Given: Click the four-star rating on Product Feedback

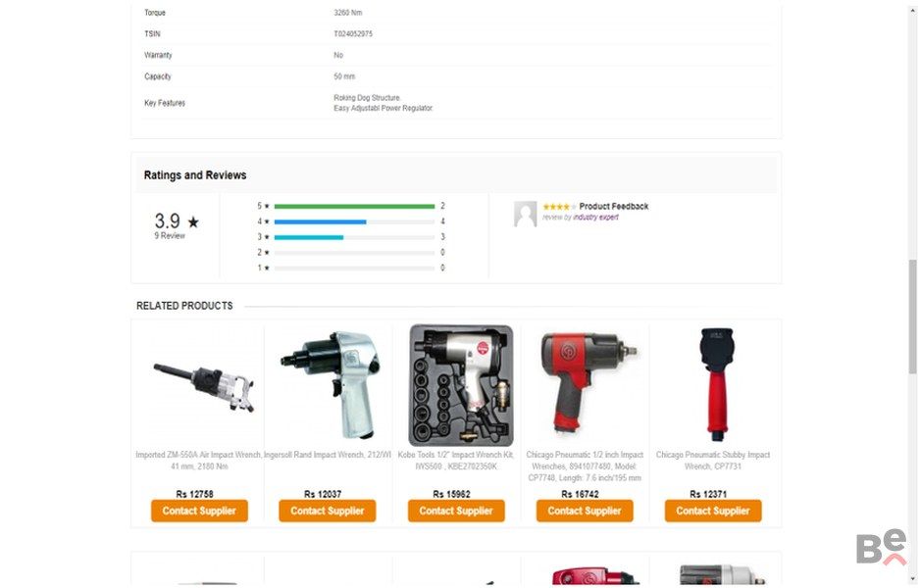Looking at the screenshot, I should [559, 207].
